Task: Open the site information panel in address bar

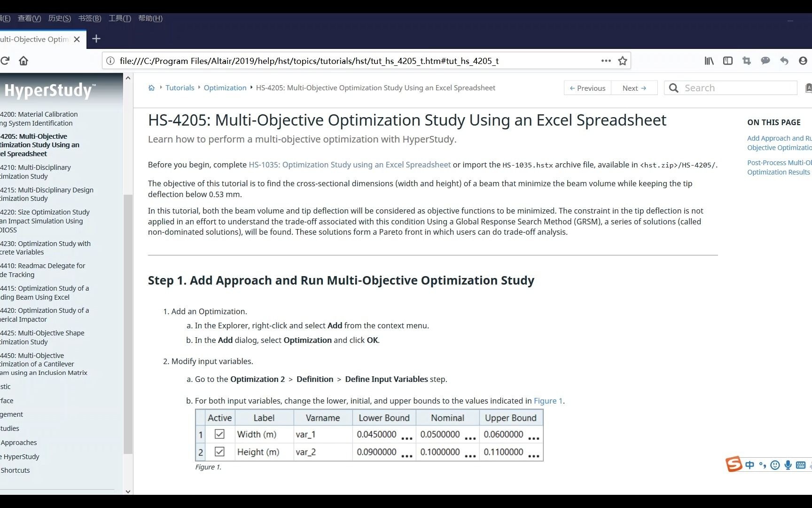Action: pos(109,61)
